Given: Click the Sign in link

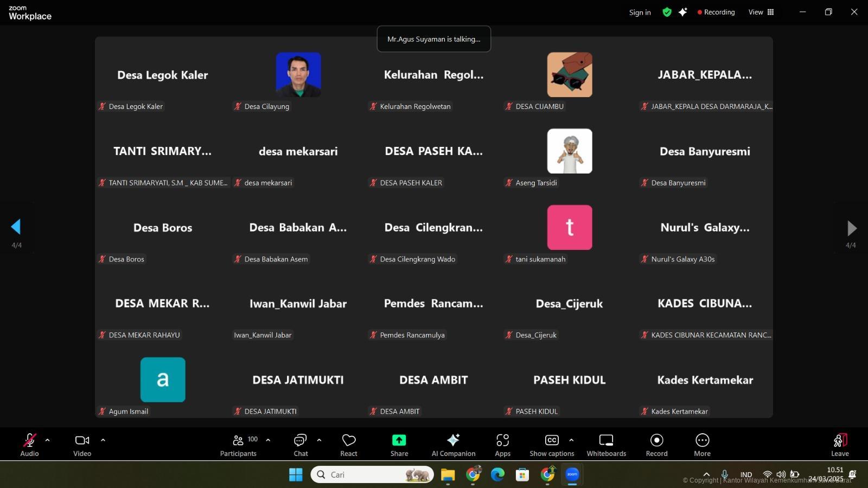Looking at the screenshot, I should pyautogui.click(x=640, y=12).
